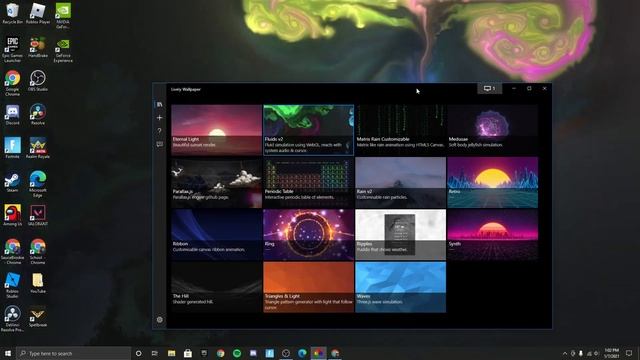Select the Ripples wallpaper
Screen dimensions: 640x360
400,235
